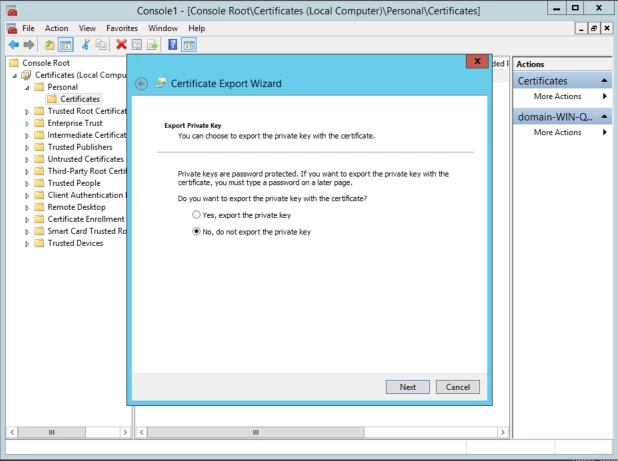This screenshot has height=461, width=618.
Task: Expand Third-Party Root Certification folder
Action: (27, 172)
